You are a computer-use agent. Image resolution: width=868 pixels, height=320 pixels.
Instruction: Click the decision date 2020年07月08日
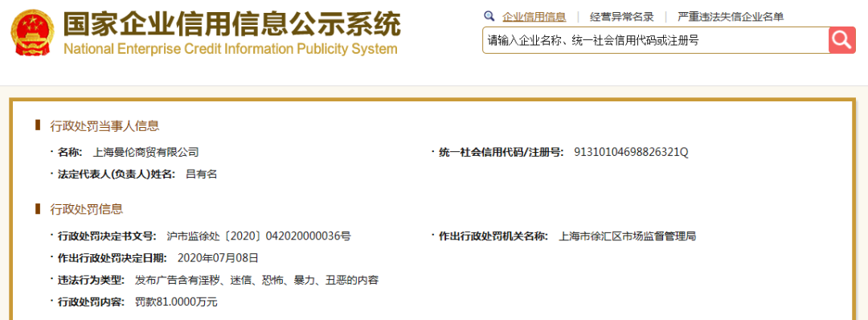[218, 257]
